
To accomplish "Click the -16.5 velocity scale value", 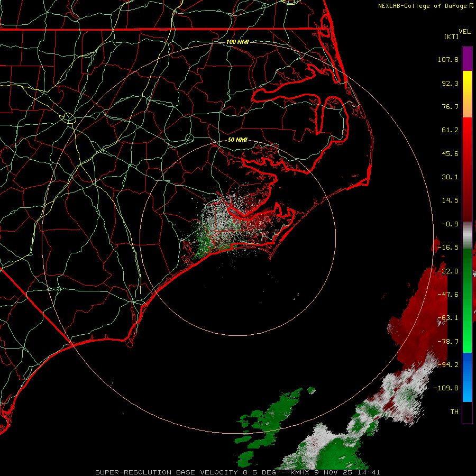I will click(x=448, y=248).
